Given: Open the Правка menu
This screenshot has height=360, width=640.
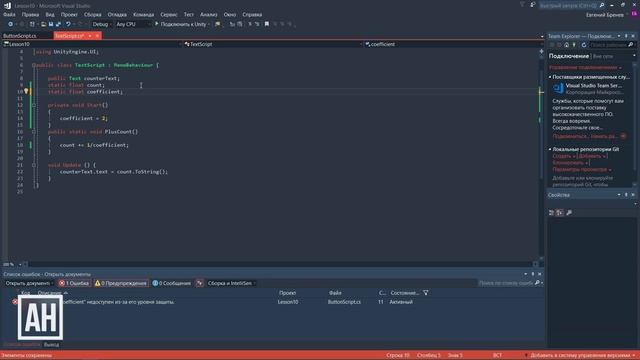Looking at the screenshot, I should (x=30, y=14).
